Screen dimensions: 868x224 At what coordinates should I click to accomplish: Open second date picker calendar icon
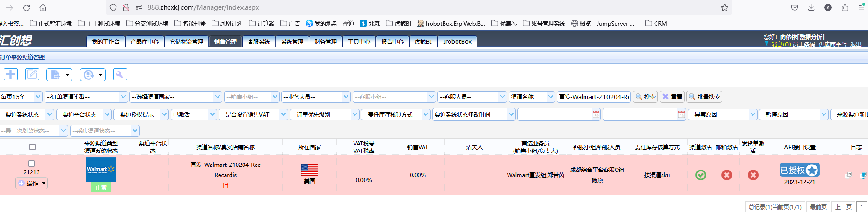pos(682,114)
